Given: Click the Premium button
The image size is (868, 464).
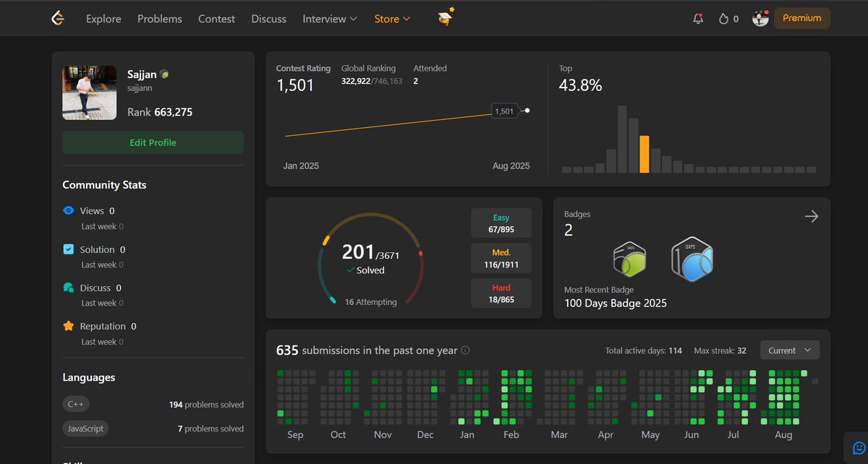Looking at the screenshot, I should [x=802, y=18].
